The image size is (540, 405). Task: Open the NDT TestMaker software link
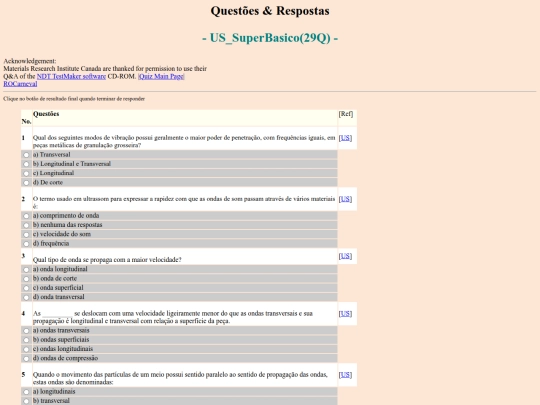click(x=71, y=76)
